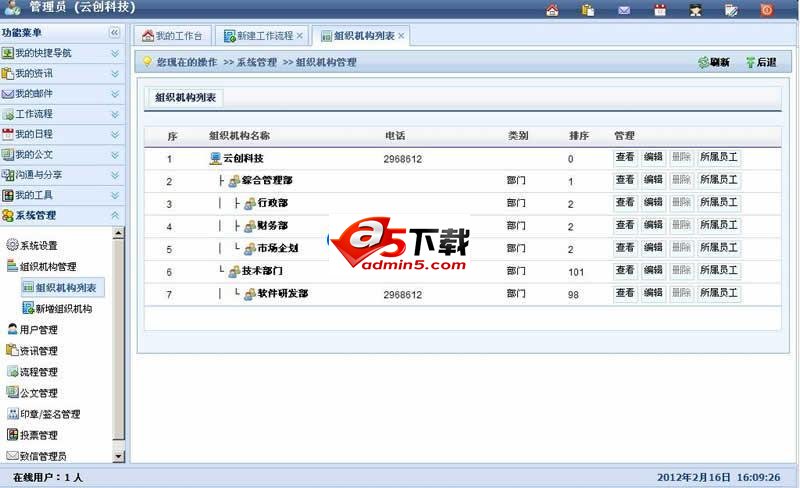Image resolution: width=800 pixels, height=488 pixels.
Task: Click the notepad edit icon in header
Action: click(x=731, y=10)
